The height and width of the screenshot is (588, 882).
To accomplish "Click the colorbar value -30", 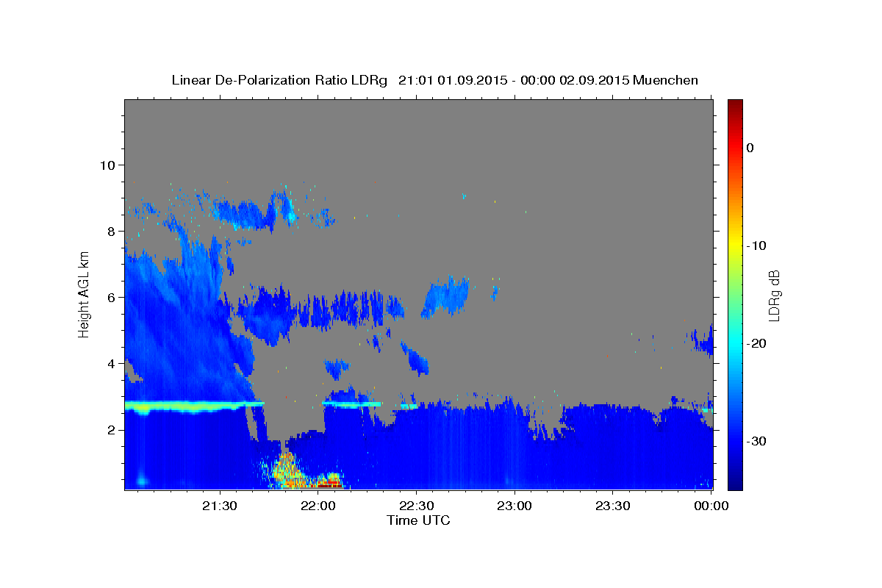I will pos(756,441).
